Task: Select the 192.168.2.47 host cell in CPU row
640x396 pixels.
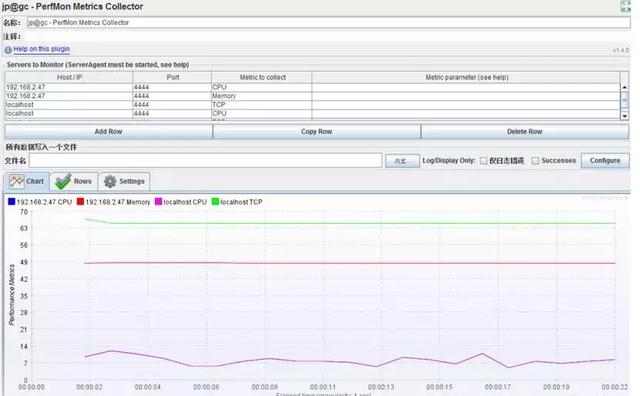Action: click(69, 87)
